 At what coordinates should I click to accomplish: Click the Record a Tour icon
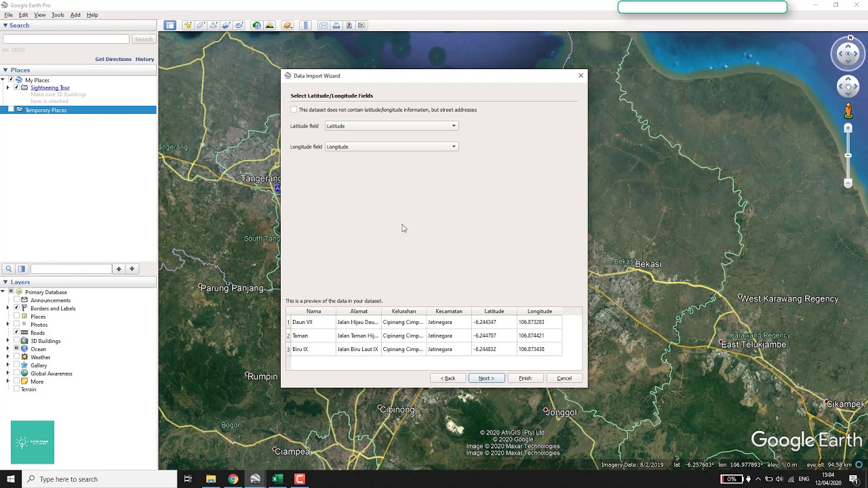pos(239,26)
